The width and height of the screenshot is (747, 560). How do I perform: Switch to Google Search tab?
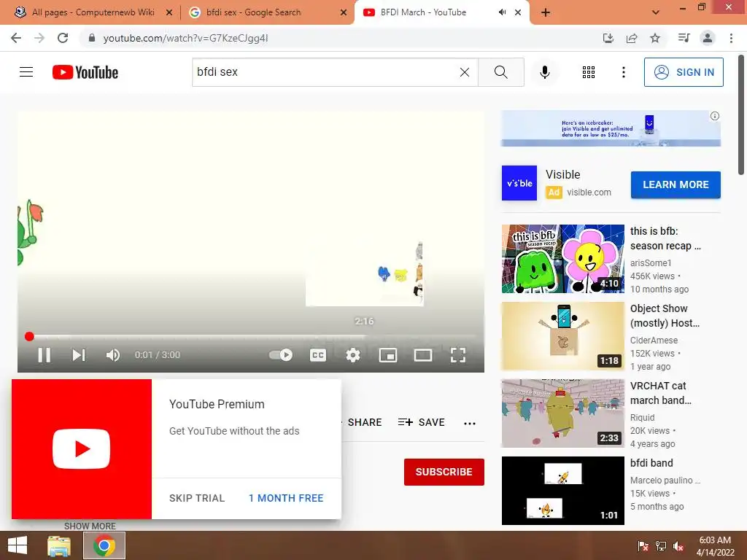click(267, 12)
